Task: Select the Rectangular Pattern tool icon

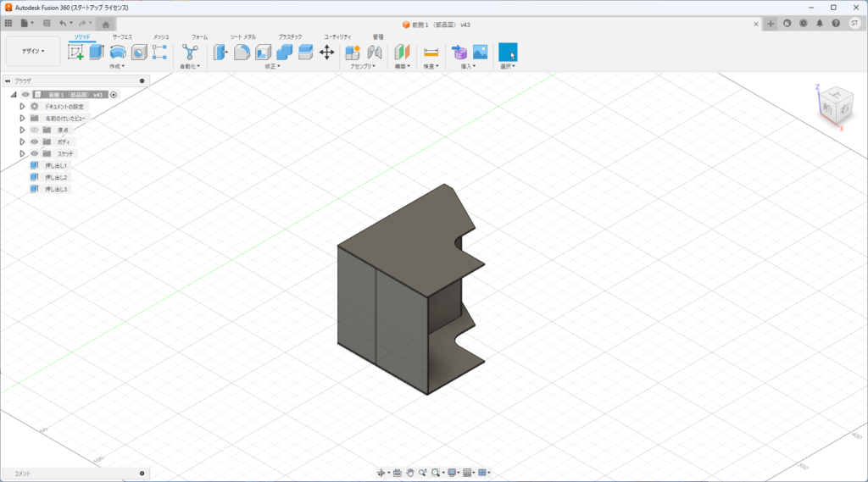Action: [x=159, y=52]
